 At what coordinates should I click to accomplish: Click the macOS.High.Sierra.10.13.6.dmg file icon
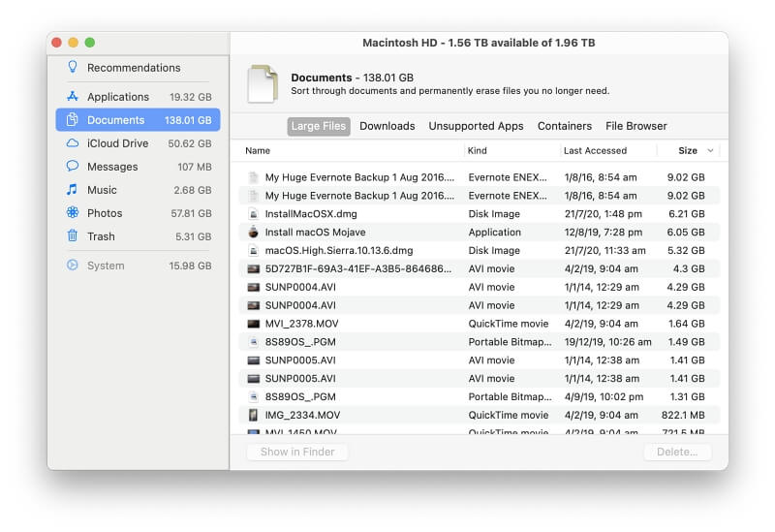[x=253, y=250]
